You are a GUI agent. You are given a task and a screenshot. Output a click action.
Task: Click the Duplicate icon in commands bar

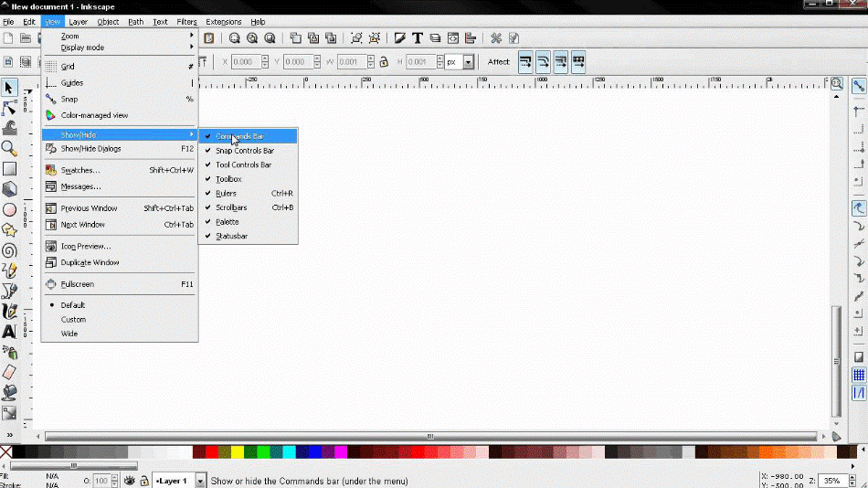[x=296, y=38]
